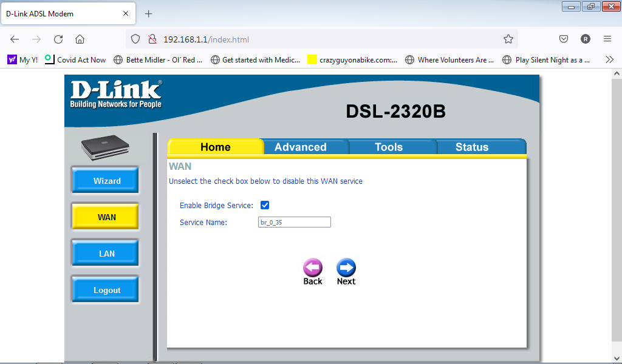Image resolution: width=622 pixels, height=364 pixels.
Task: Switch to the Status tab
Action: tap(471, 147)
